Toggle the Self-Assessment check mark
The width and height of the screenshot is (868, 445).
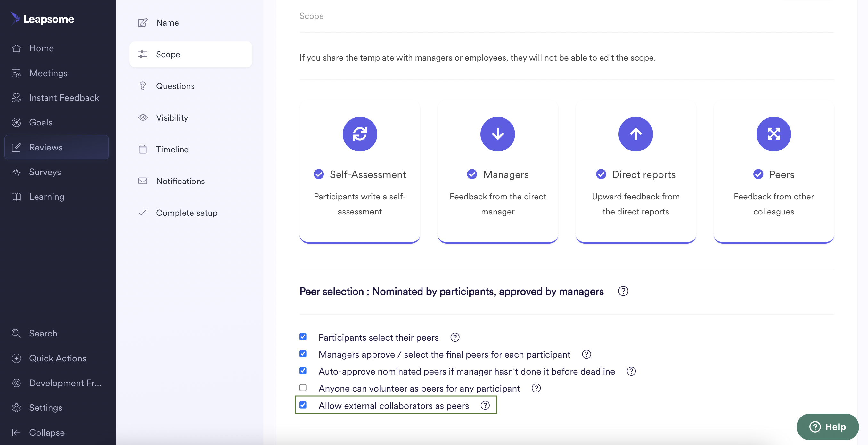point(319,174)
